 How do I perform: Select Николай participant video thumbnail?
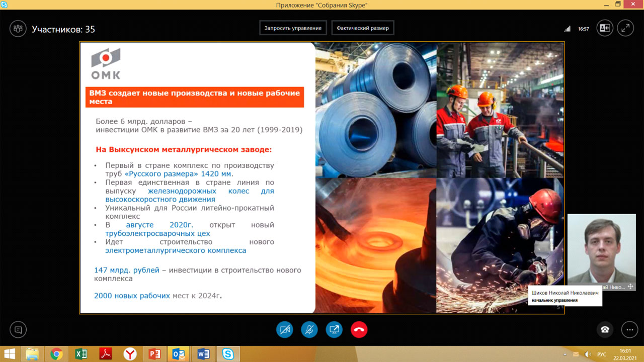click(602, 252)
